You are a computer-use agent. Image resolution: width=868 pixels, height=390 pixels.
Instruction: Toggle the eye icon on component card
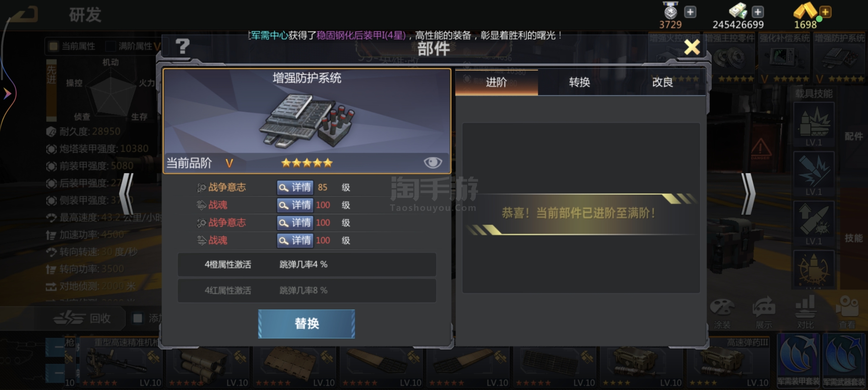click(x=433, y=163)
